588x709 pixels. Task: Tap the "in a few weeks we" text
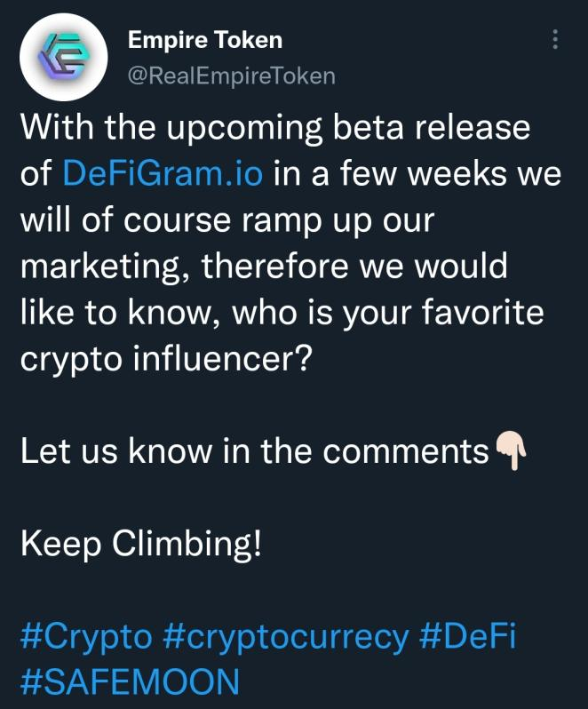417,173
